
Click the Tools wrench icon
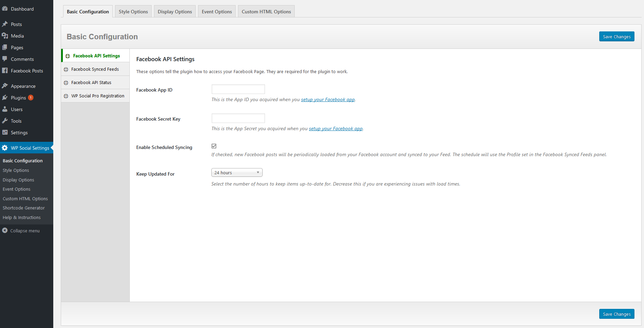point(5,121)
